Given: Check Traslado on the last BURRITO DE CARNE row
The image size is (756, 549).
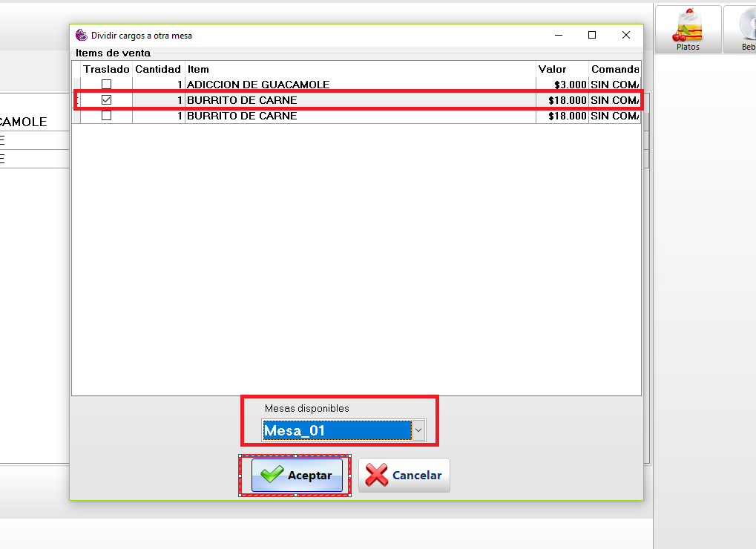Looking at the screenshot, I should coord(107,116).
